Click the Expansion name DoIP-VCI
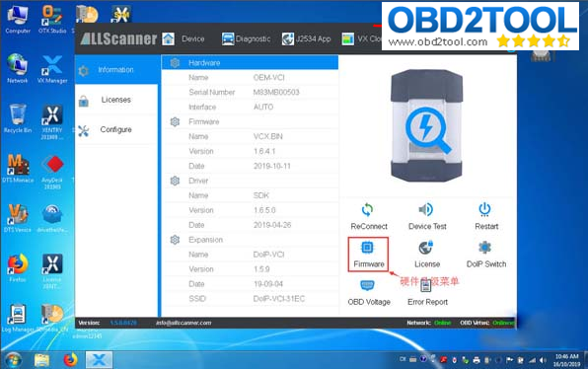Image resolution: width=588 pixels, height=370 pixels. click(268, 255)
